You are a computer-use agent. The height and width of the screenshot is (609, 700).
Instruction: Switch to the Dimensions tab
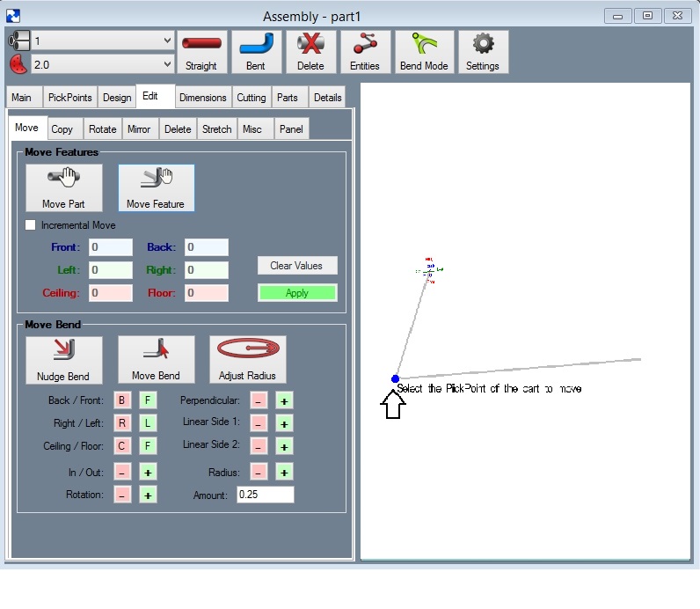coord(203,98)
